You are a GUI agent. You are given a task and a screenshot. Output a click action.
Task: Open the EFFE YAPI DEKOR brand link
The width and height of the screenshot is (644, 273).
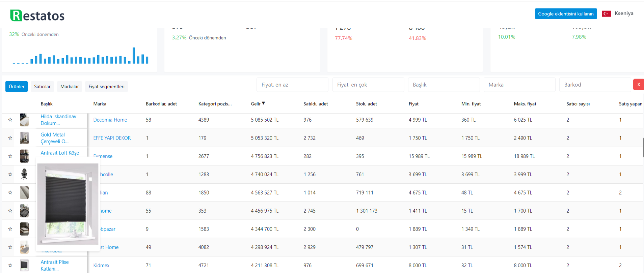click(x=112, y=138)
